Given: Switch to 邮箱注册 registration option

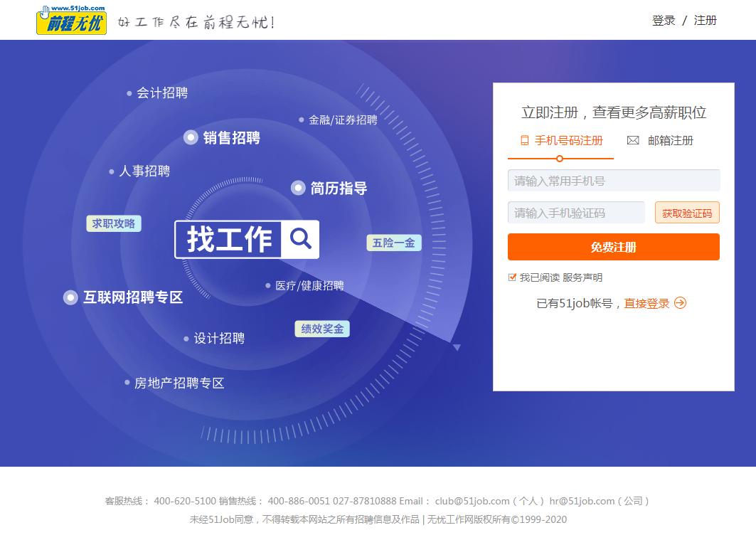Looking at the screenshot, I should coord(669,140).
